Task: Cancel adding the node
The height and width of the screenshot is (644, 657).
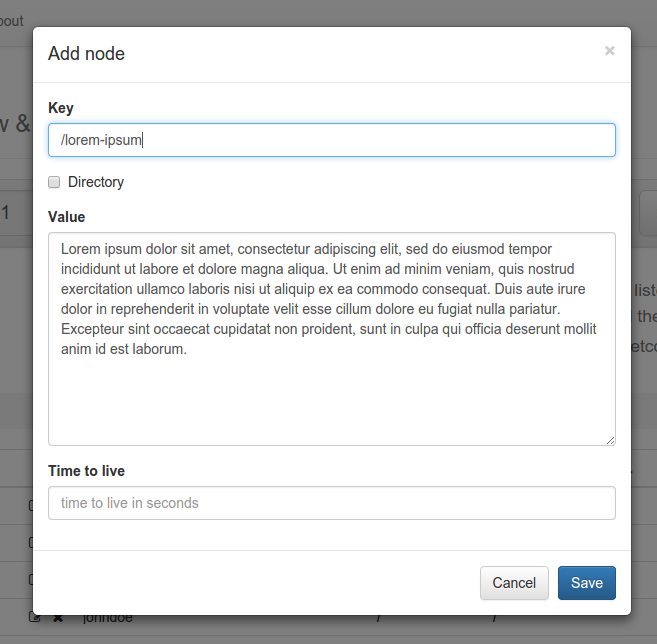Action: 514,583
